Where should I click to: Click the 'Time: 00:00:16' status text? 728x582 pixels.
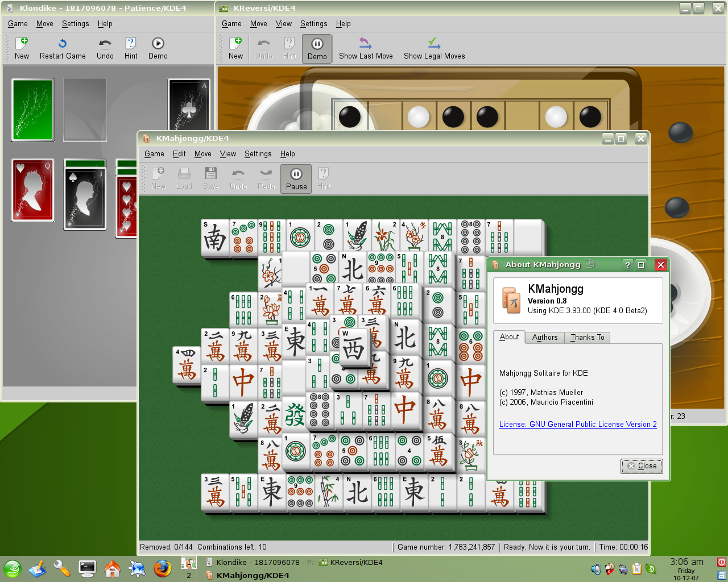tap(623, 547)
